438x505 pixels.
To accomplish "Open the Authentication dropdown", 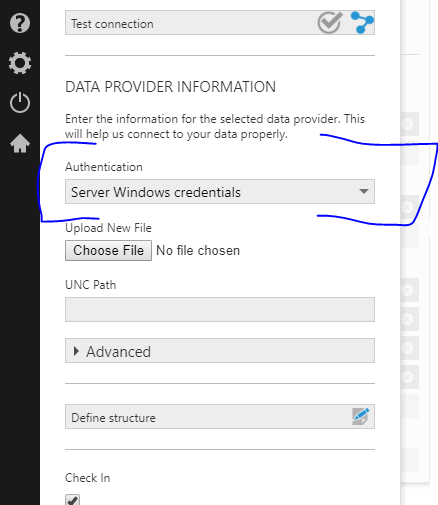I will [220, 192].
